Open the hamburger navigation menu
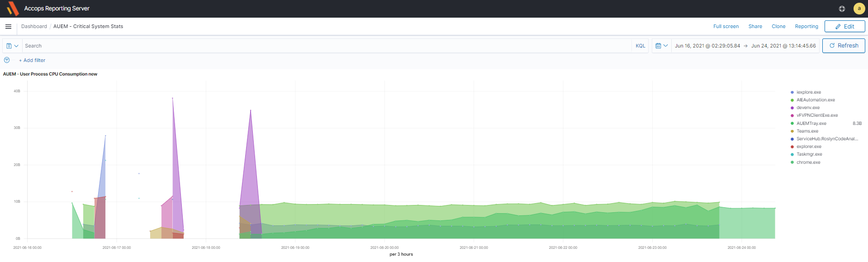Viewport: 868px width, 262px height. 8,26
